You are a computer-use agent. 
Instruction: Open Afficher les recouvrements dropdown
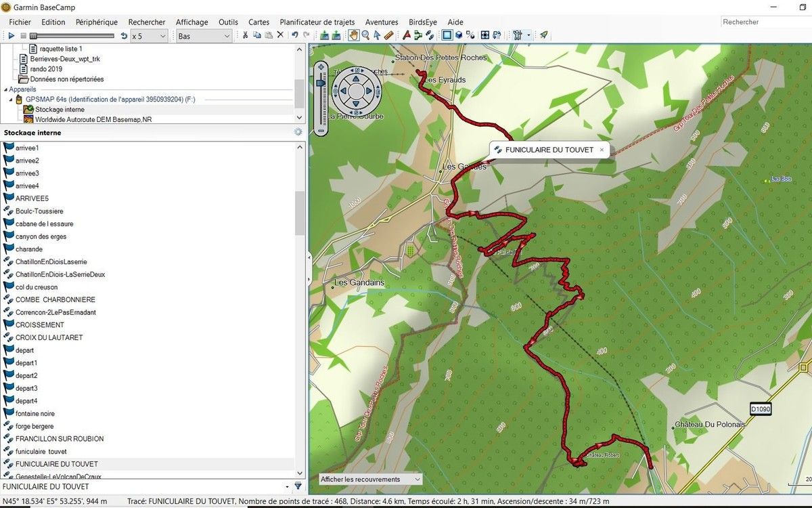370,479
